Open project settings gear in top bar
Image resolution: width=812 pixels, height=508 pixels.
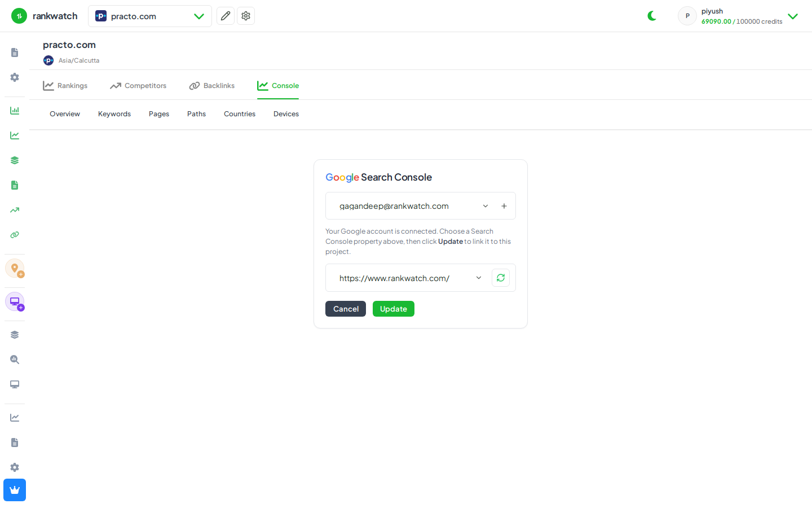tap(246, 16)
